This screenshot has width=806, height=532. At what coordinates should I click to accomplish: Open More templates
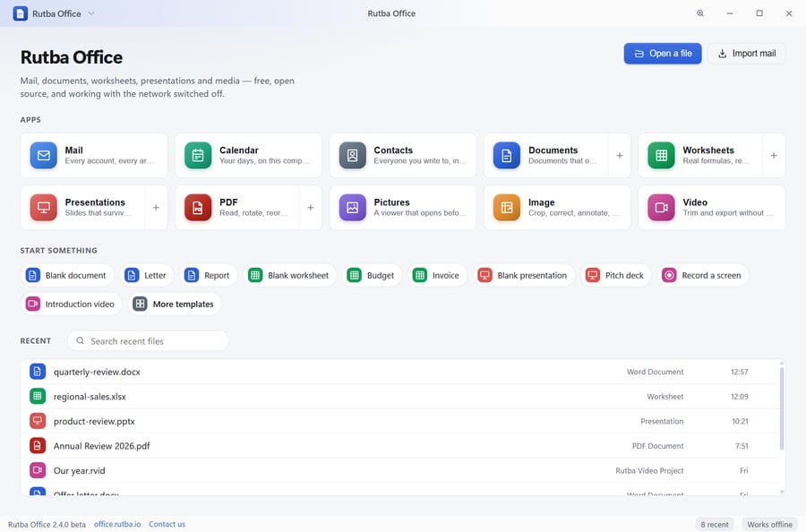175,304
